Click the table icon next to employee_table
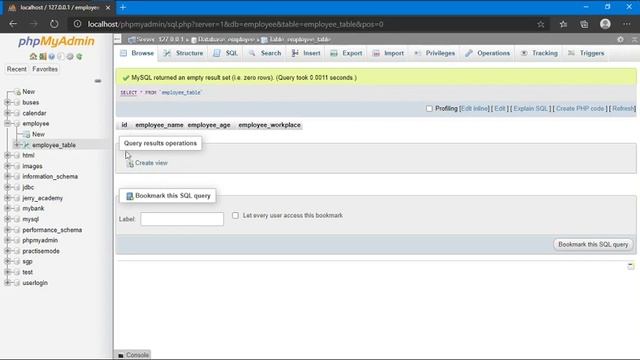This screenshot has height=360, width=640. pos(27,145)
